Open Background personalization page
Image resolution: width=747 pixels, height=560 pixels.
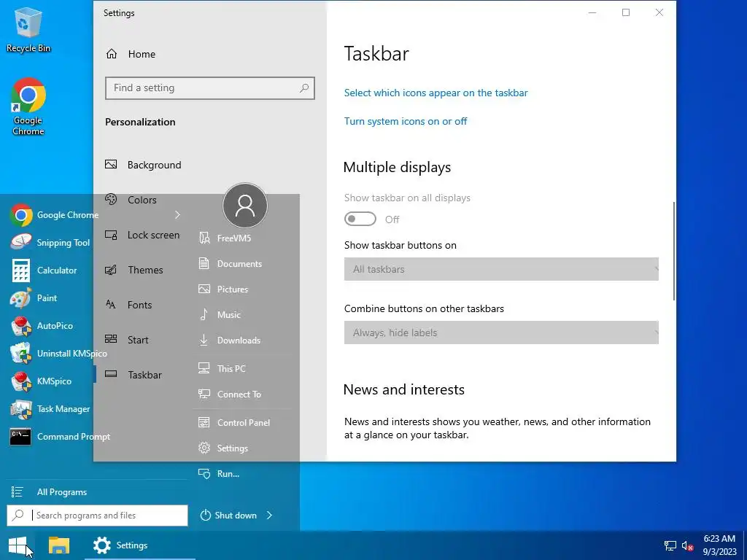(x=144, y=165)
